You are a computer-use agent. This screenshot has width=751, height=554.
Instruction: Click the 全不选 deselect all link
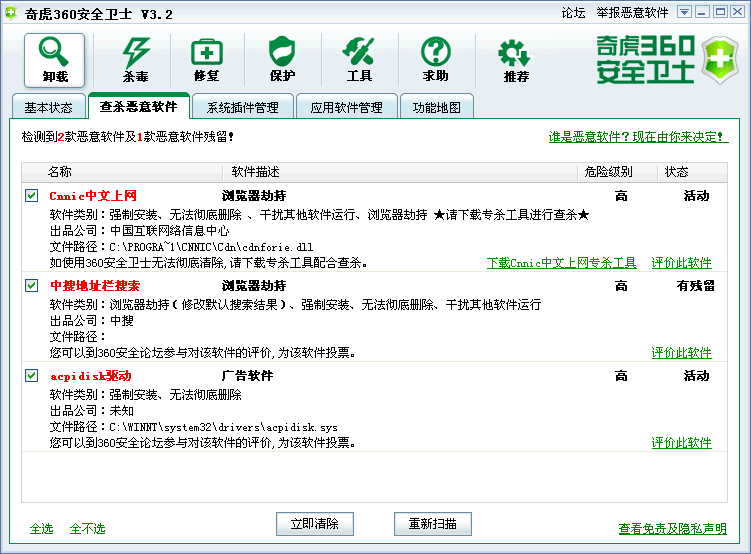point(87,529)
